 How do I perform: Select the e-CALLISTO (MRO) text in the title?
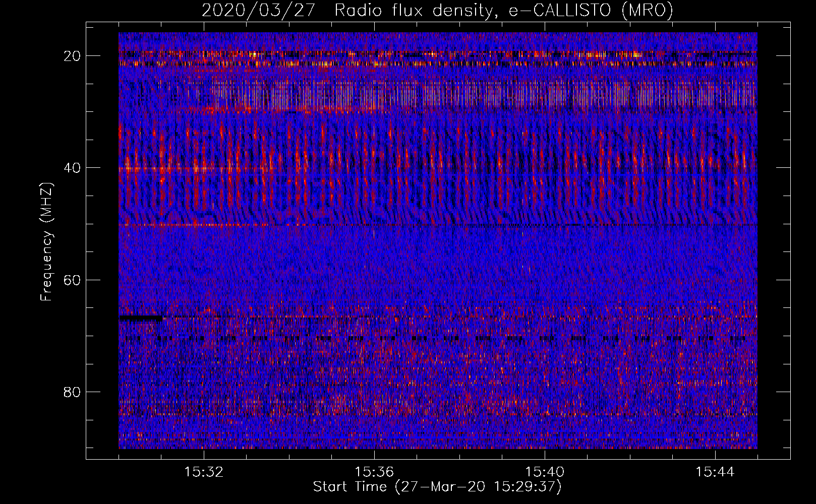pos(591,11)
